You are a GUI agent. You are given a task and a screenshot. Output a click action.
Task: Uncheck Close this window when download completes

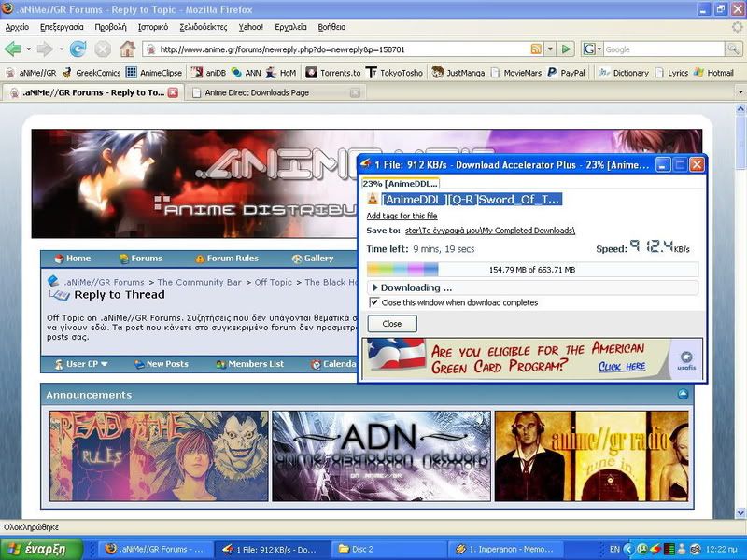[x=375, y=302]
